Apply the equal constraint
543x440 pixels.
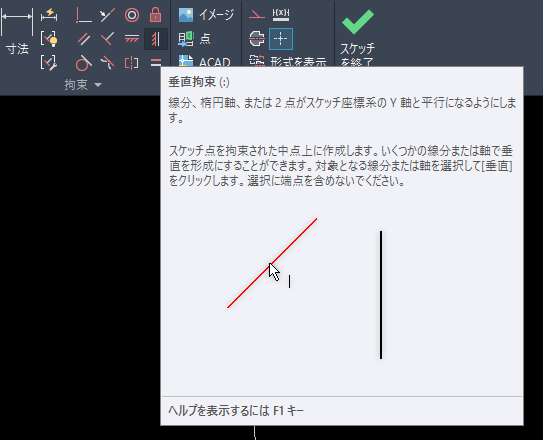point(156,62)
